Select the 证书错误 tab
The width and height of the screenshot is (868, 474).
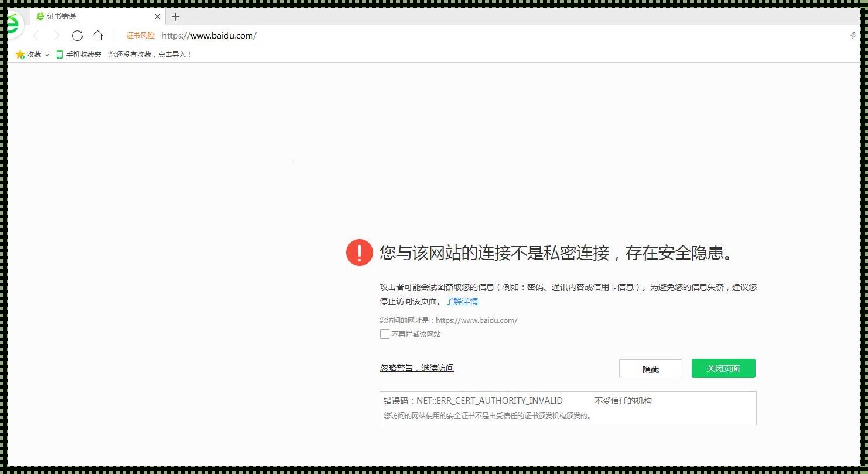point(97,16)
